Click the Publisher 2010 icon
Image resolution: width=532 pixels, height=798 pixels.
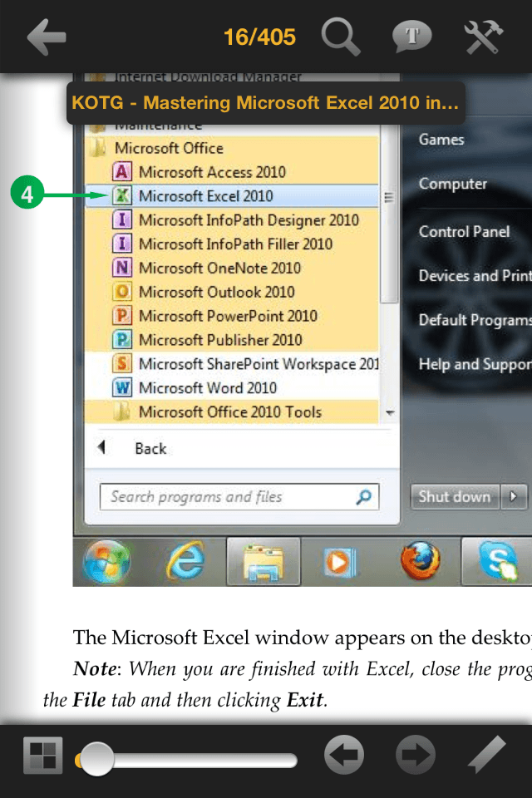click(x=122, y=339)
